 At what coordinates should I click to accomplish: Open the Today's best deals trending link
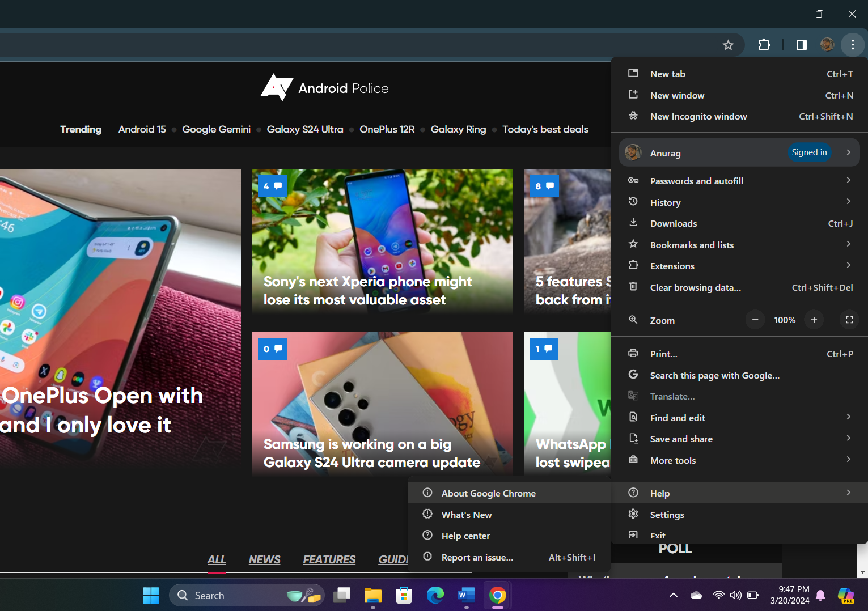(x=545, y=129)
